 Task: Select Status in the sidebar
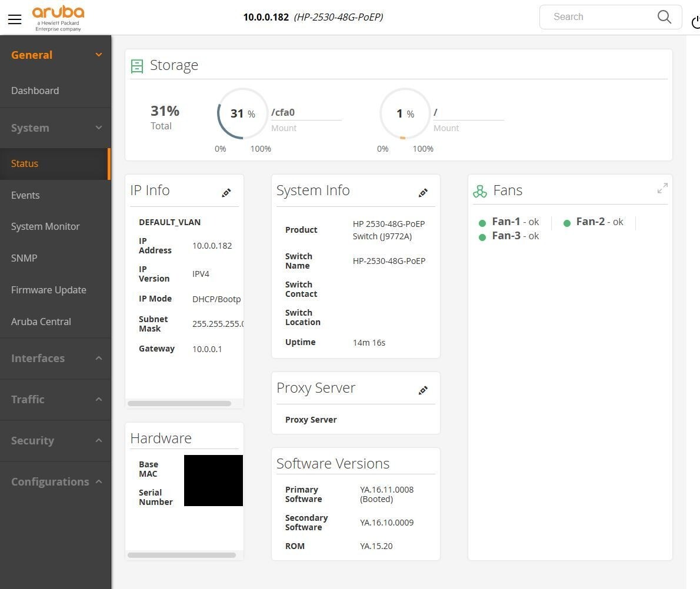pos(55,164)
